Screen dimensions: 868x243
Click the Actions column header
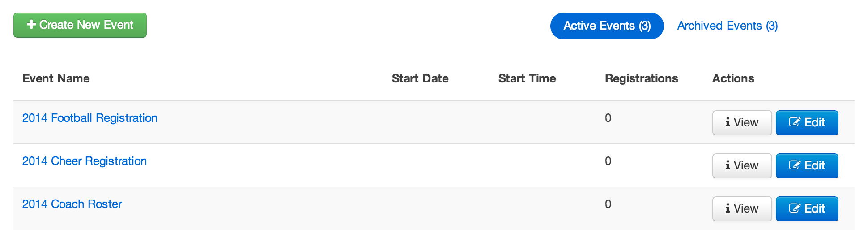[733, 78]
